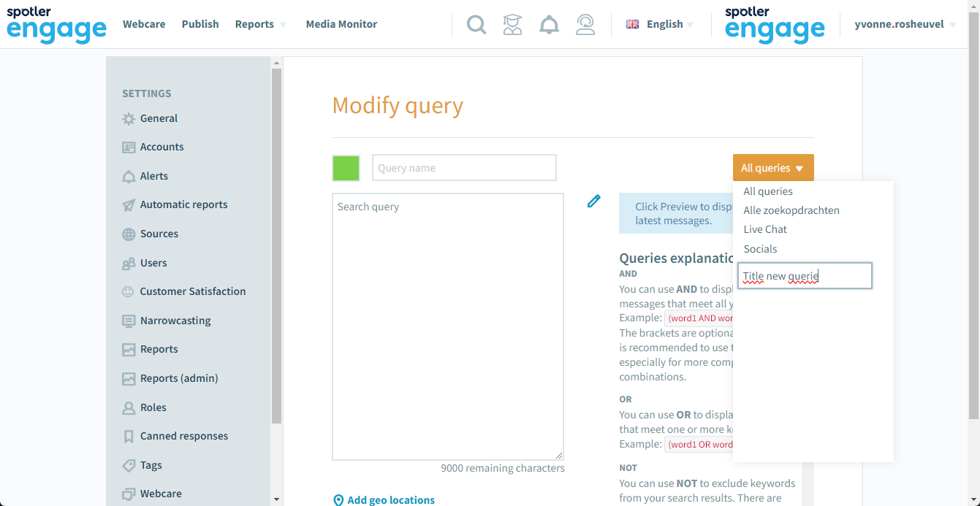Open General settings gear item
The width and height of the screenshot is (980, 506).
(150, 118)
